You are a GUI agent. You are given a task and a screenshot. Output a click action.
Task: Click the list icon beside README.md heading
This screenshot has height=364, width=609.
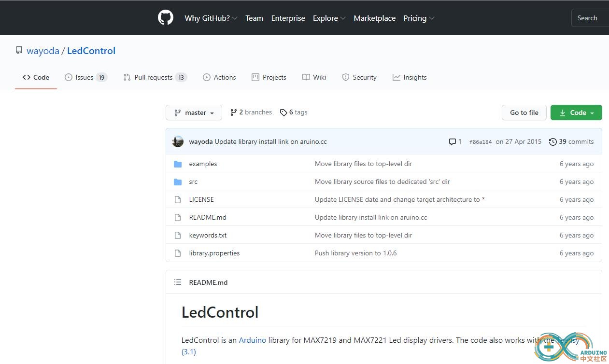pos(178,282)
